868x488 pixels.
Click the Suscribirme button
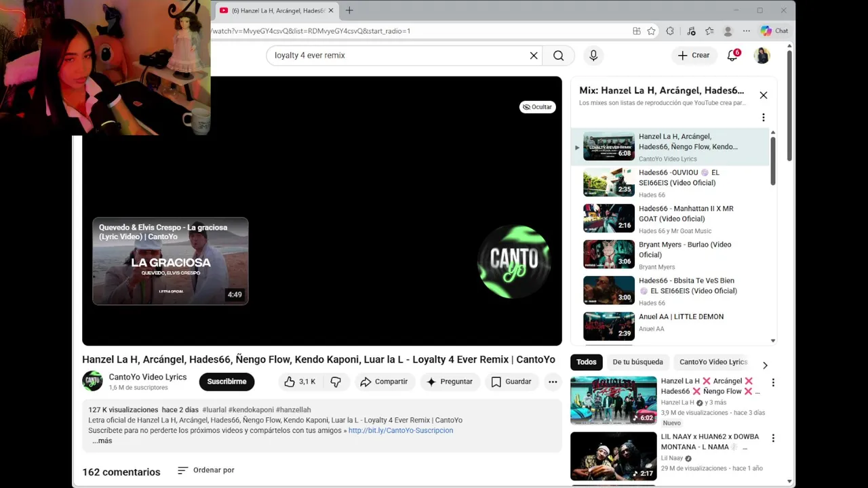pos(226,382)
